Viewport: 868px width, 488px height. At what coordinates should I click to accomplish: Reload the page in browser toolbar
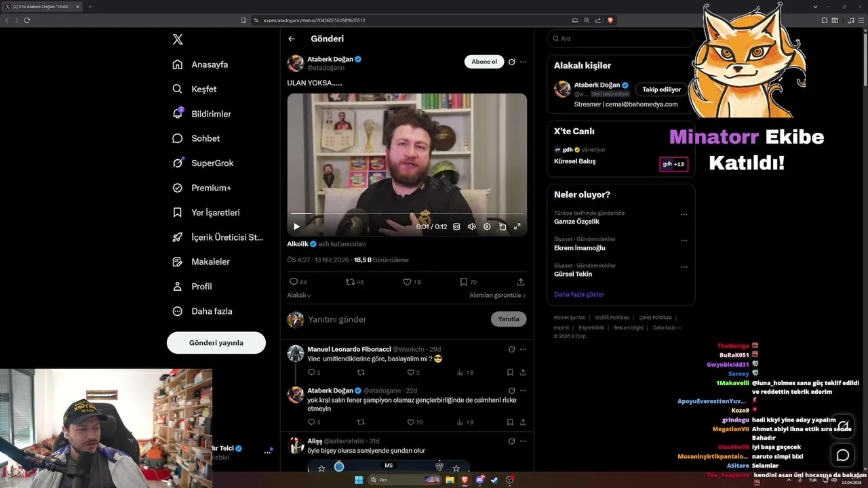27,20
